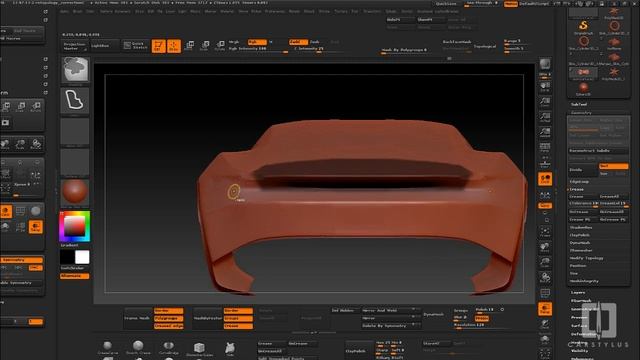
Task: Select the Scale transform icon in top toolbar
Action: click(x=205, y=45)
